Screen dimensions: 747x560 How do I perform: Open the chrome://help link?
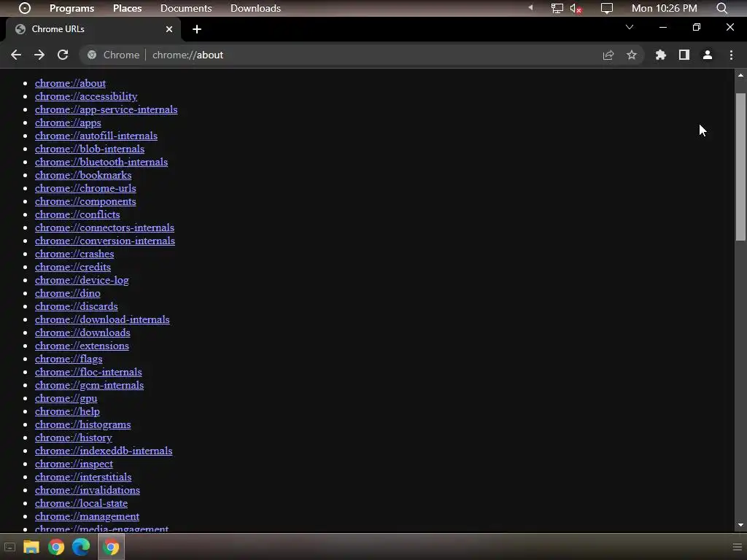click(x=67, y=411)
